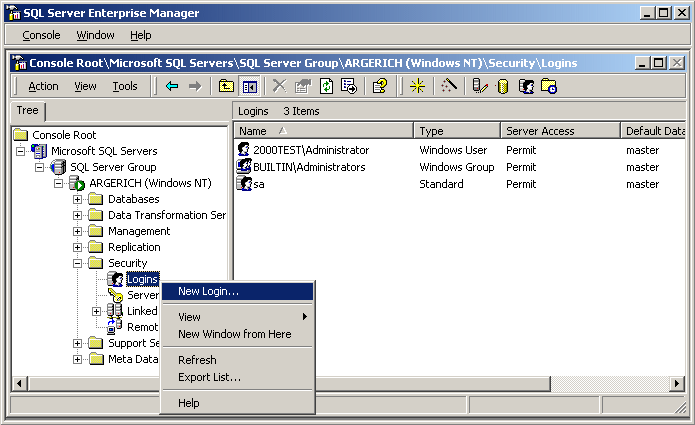This screenshot has height=425, width=695.
Task: Sort by the Type column header
Action: click(457, 131)
